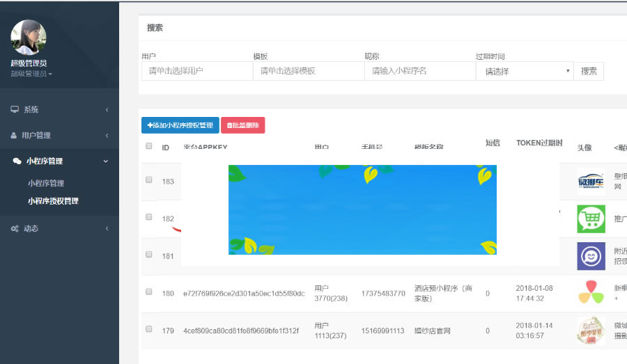Click the 搜索 search button

(589, 71)
